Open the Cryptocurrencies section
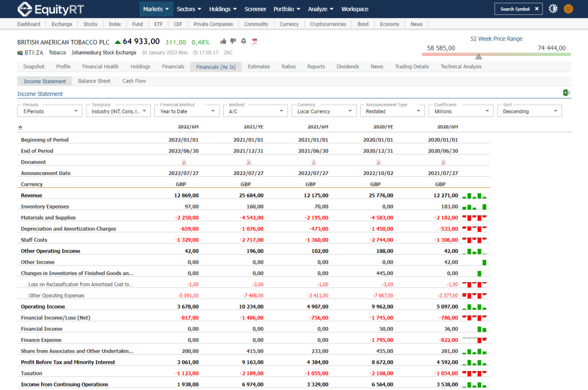The width and height of the screenshot is (588, 390). [x=328, y=24]
